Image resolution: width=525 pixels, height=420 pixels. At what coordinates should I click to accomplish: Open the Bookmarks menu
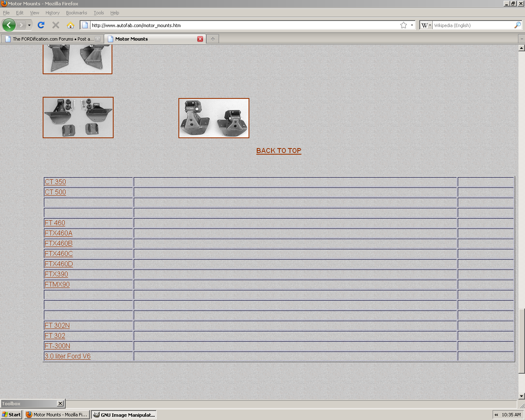coord(76,13)
